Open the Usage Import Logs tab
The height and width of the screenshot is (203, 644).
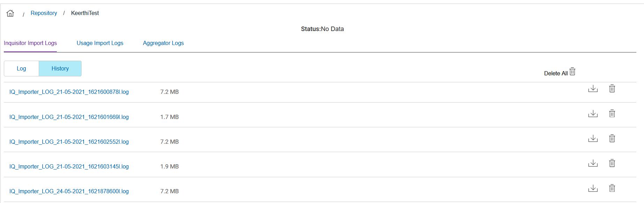pos(100,43)
